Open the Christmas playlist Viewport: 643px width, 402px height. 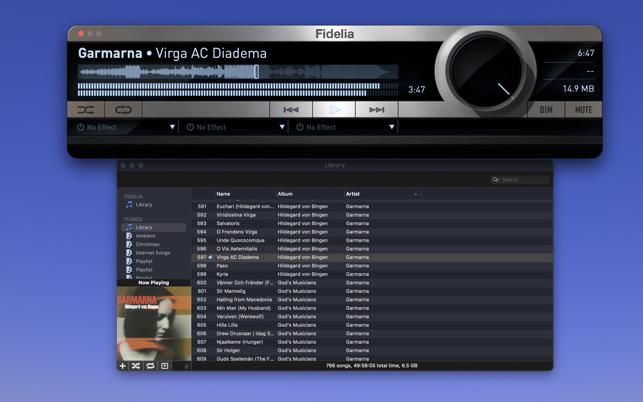[147, 244]
